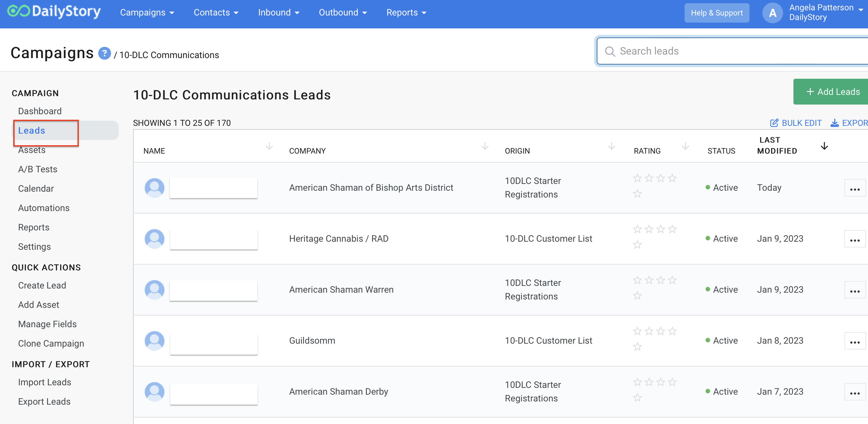
Task: Go to A/B Tests in sidebar
Action: pyautogui.click(x=38, y=169)
